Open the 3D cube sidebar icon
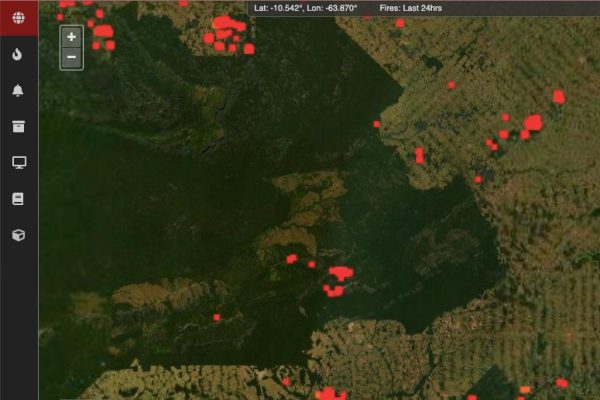Screen dimensions: 600x400 (18, 235)
